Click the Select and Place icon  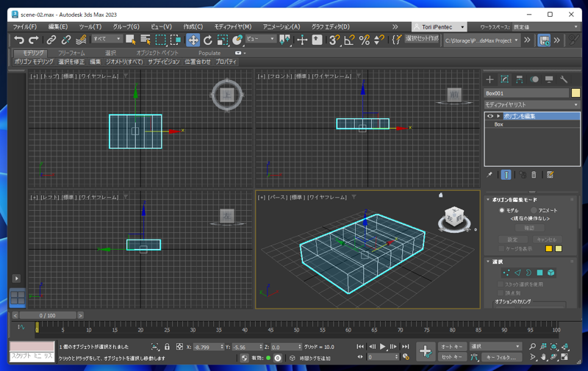pos(237,40)
